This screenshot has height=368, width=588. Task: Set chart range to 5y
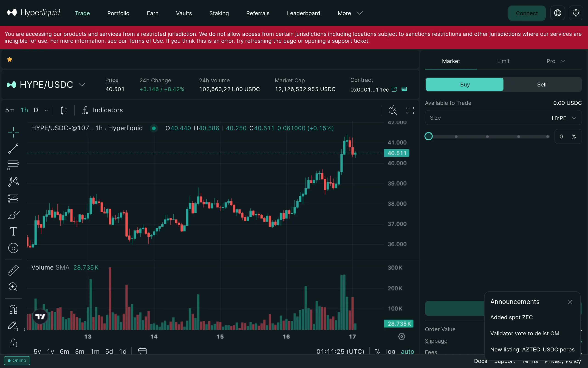pos(37,351)
